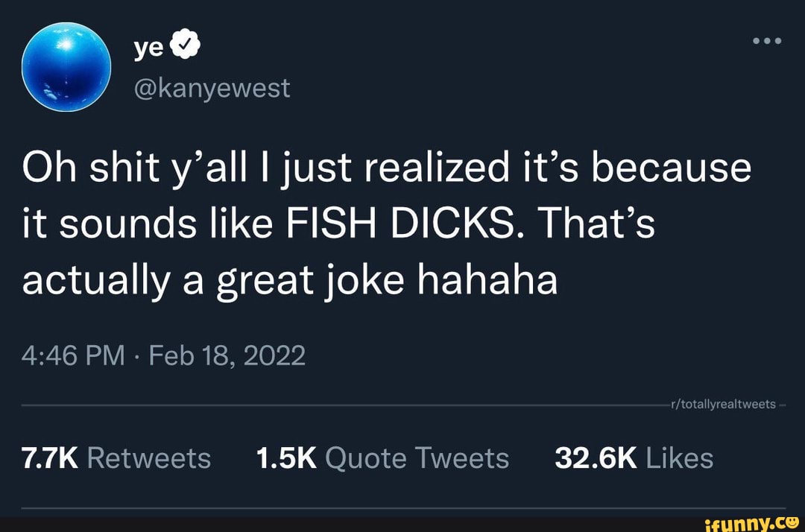Open the @kanyewest handle link
The width and height of the screenshot is (805, 532).
(211, 89)
